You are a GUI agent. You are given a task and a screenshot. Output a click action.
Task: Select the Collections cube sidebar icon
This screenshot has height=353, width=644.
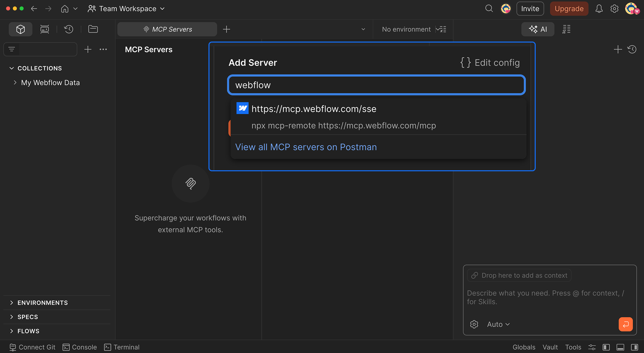tap(21, 29)
